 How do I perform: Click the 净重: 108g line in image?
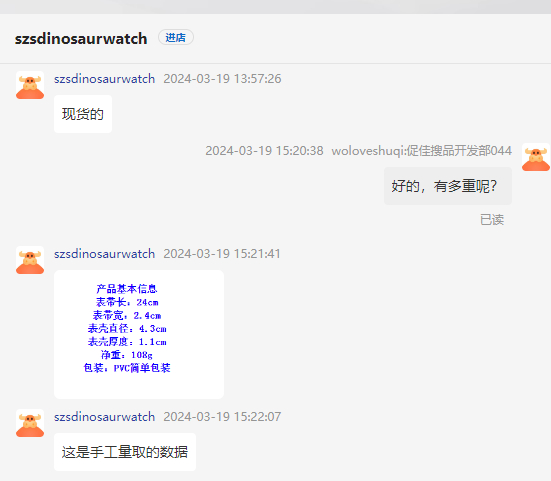(127, 355)
